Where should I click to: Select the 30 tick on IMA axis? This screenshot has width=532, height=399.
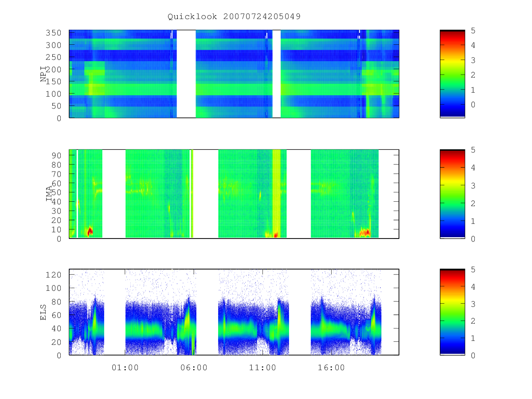point(57,211)
